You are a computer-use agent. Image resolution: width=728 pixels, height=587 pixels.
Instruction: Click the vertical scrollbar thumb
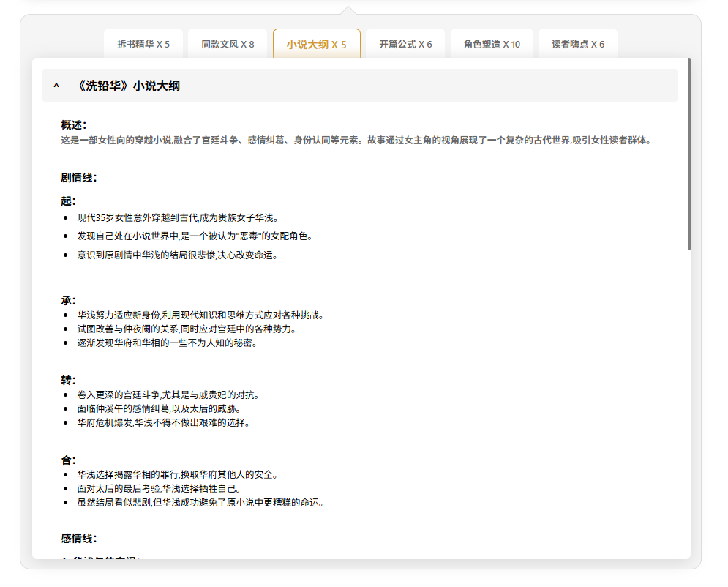[689, 154]
